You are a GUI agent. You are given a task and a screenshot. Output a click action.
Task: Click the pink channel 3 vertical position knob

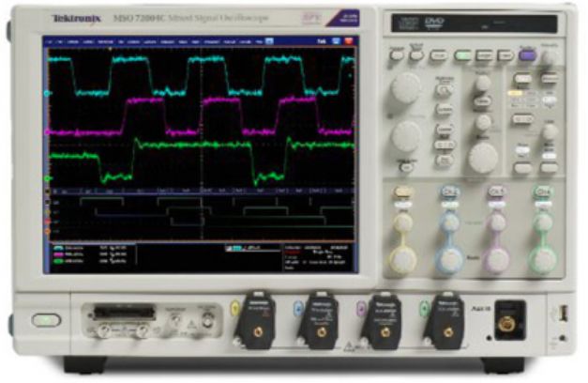[496, 222]
